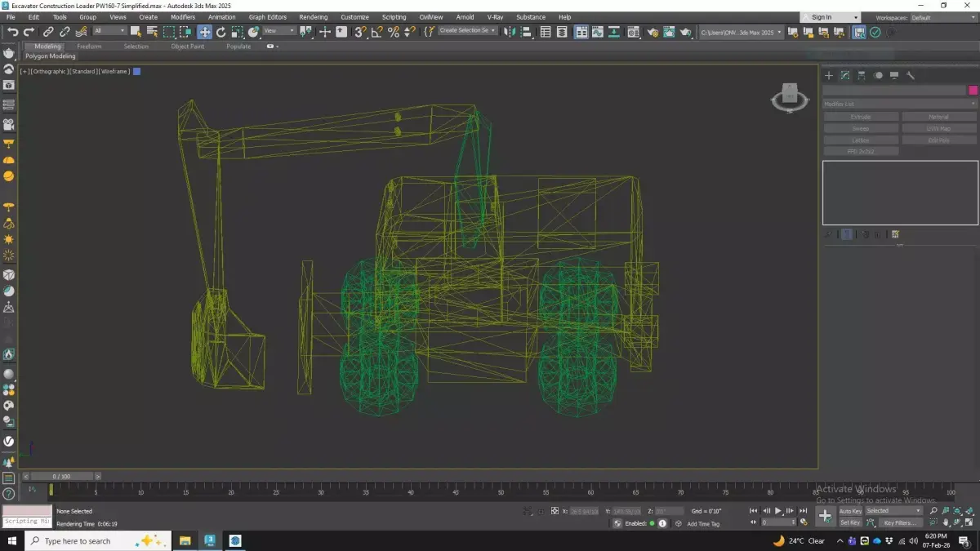Expand the Modifier List dropdown
This screenshot has width=980, height=551.
click(899, 104)
